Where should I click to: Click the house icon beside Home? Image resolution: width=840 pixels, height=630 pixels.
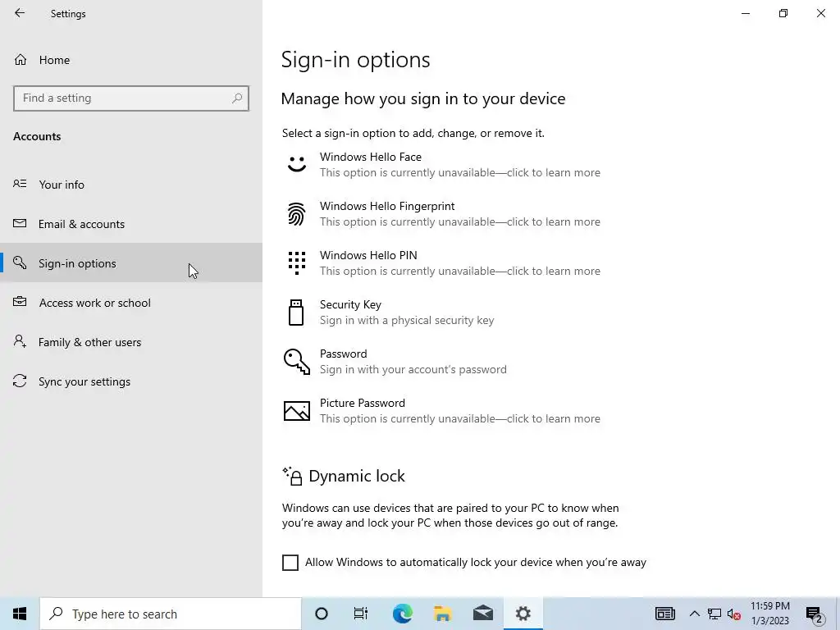click(21, 59)
